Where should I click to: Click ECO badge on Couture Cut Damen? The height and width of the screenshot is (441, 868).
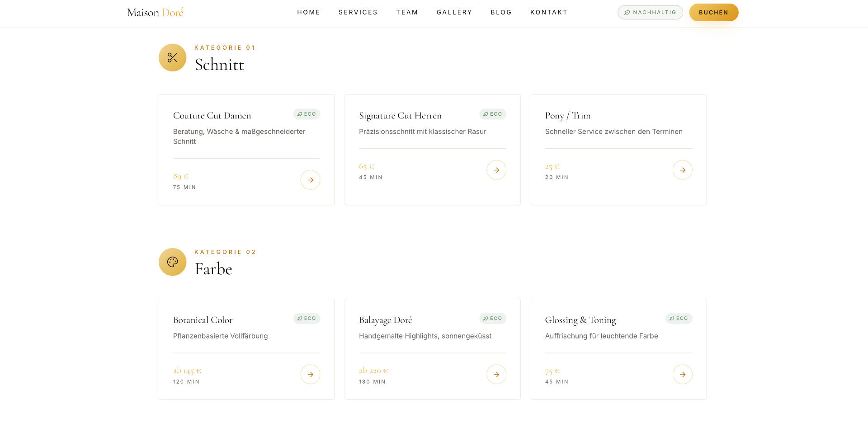pos(307,114)
